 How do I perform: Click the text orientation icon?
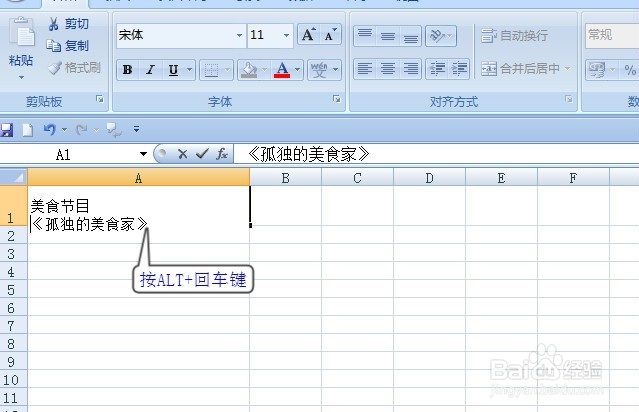(x=437, y=36)
